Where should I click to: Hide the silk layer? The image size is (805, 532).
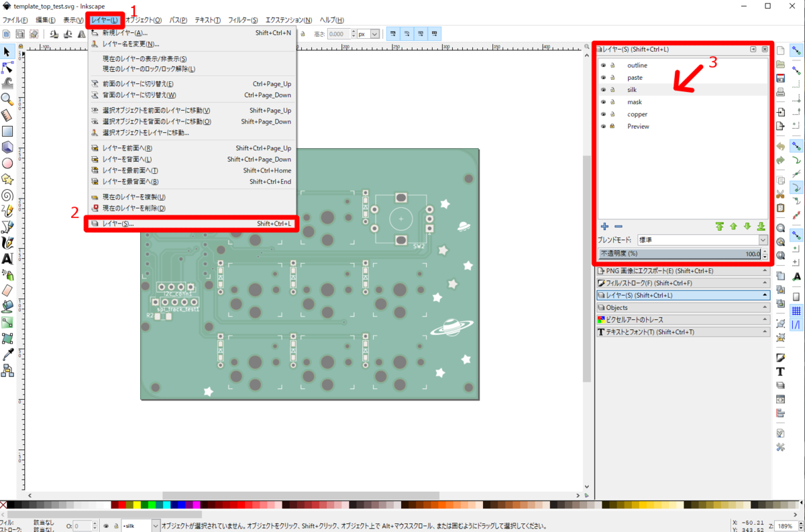click(604, 89)
